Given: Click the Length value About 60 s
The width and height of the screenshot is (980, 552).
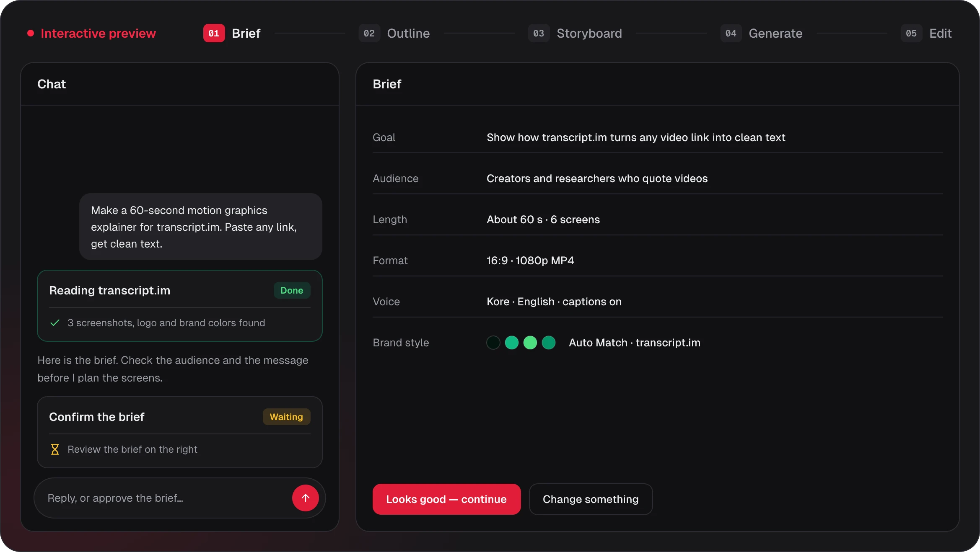Looking at the screenshot, I should click(x=543, y=219).
